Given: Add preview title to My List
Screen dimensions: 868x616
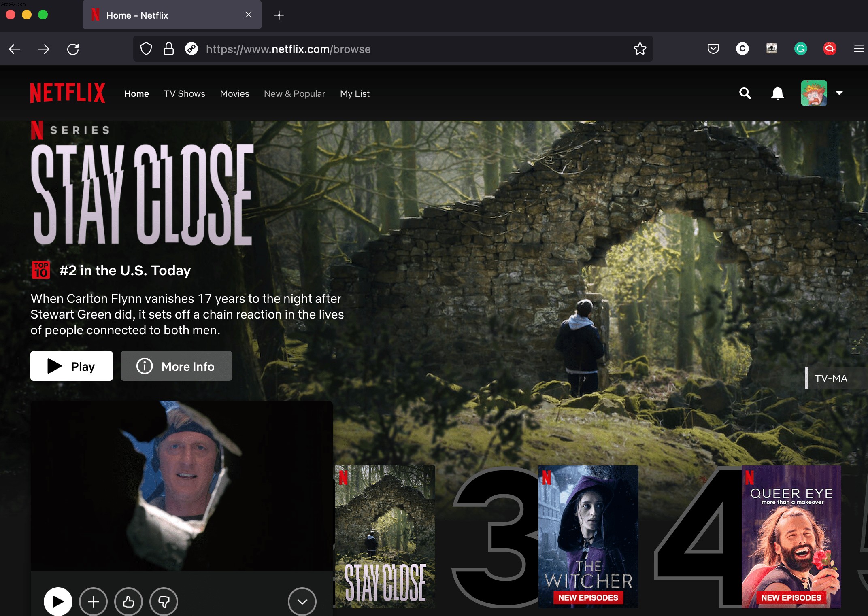Looking at the screenshot, I should [94, 602].
